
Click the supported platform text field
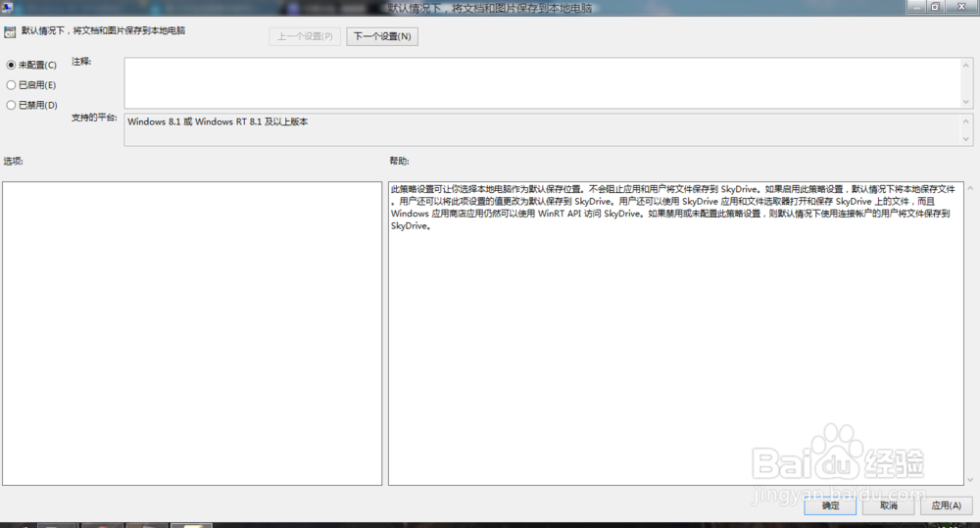[543, 130]
